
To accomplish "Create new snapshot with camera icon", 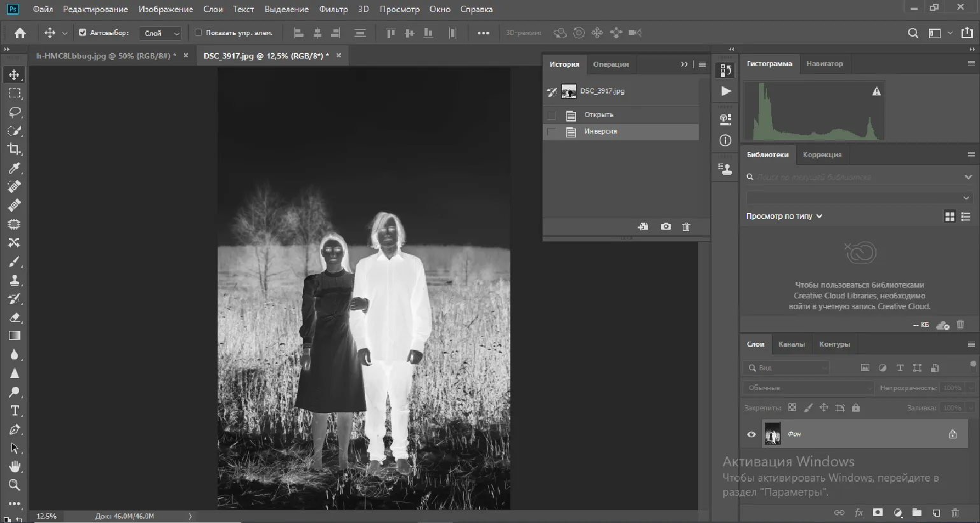I will 666,227.
